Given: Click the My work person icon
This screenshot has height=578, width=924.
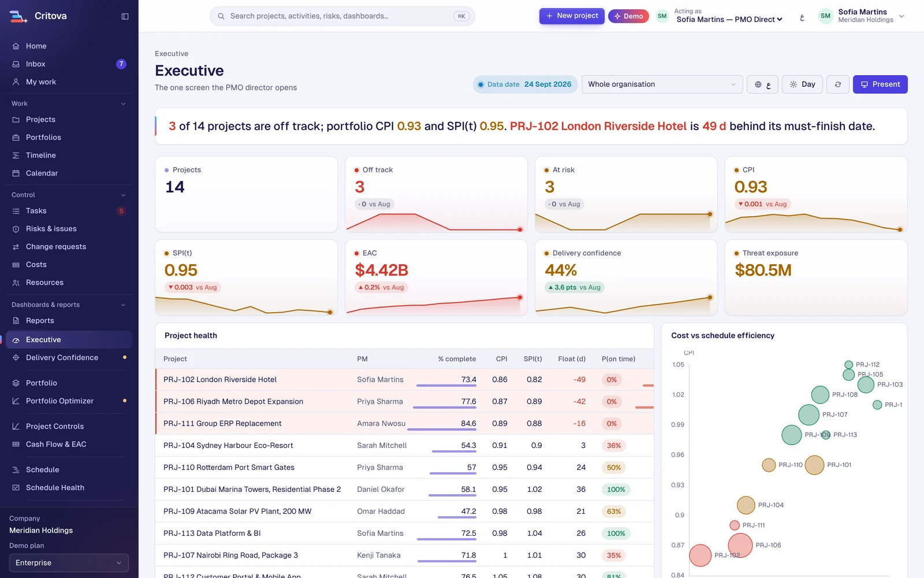Looking at the screenshot, I should (x=16, y=82).
